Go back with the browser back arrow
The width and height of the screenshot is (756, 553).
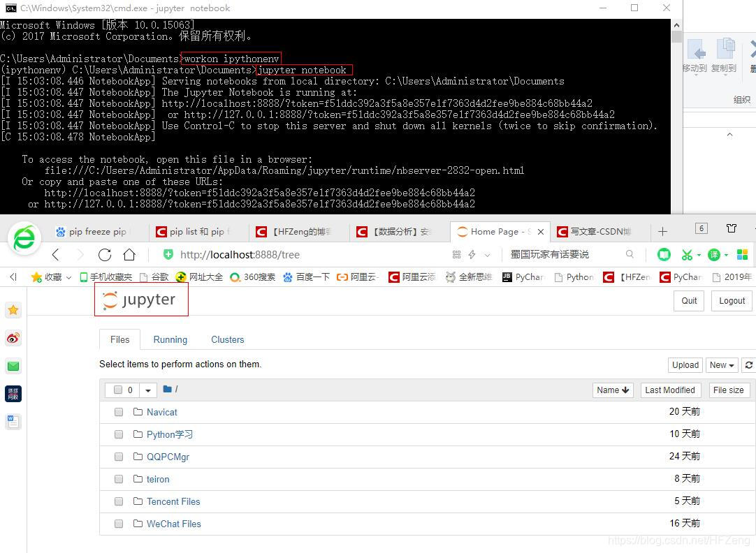tap(55, 255)
